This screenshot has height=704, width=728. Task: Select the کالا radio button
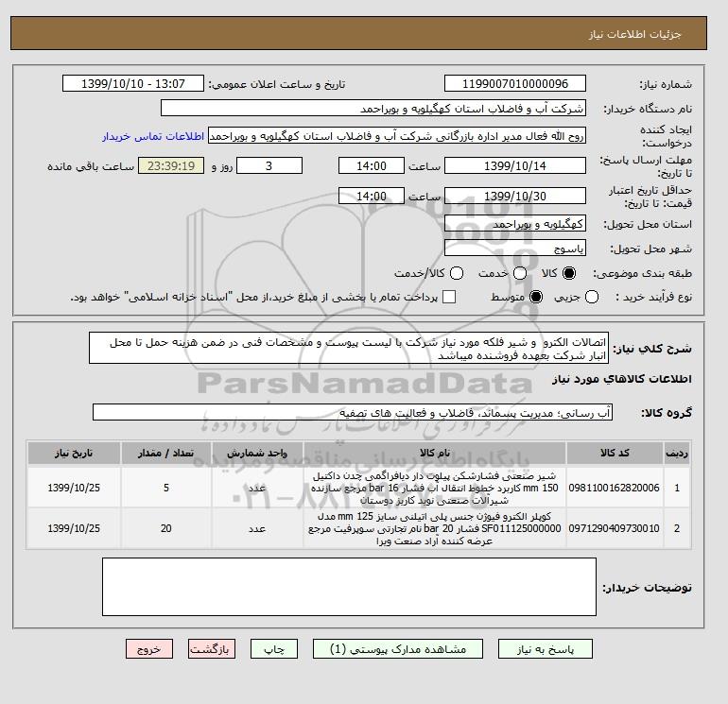[x=569, y=273]
